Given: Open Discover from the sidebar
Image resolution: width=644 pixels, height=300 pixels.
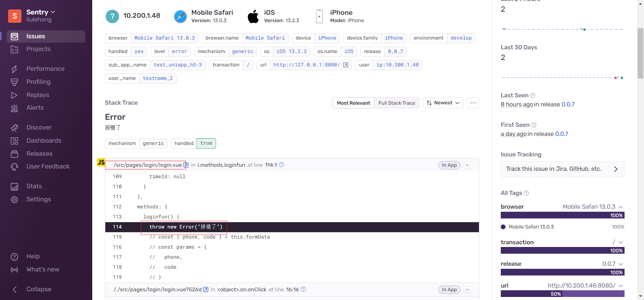Looking at the screenshot, I should (39, 128).
